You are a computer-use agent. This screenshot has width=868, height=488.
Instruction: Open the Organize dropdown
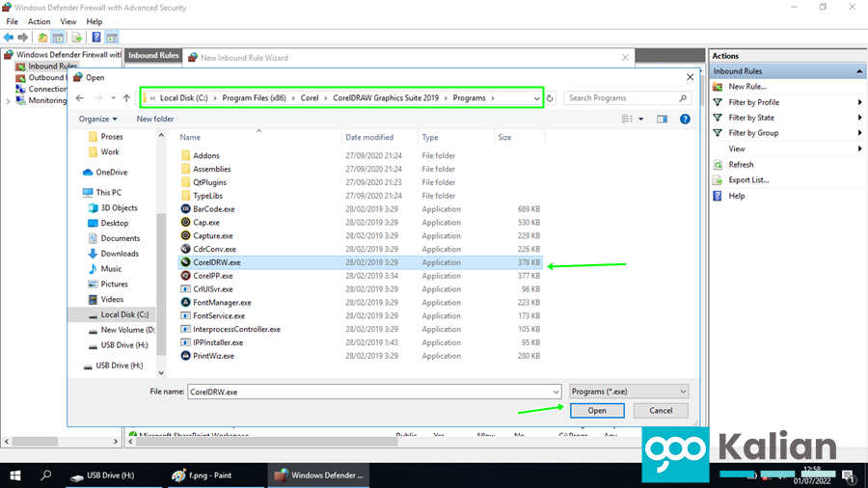(x=98, y=119)
